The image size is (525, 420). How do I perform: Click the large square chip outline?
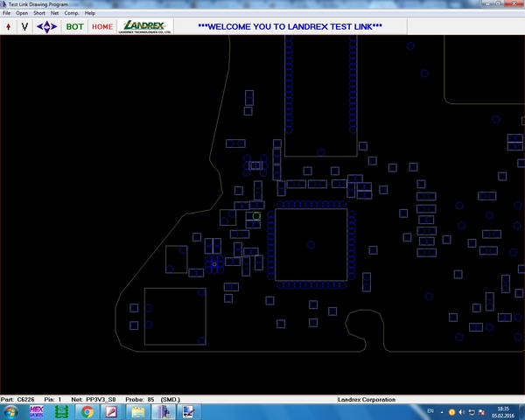pyautogui.click(x=312, y=245)
